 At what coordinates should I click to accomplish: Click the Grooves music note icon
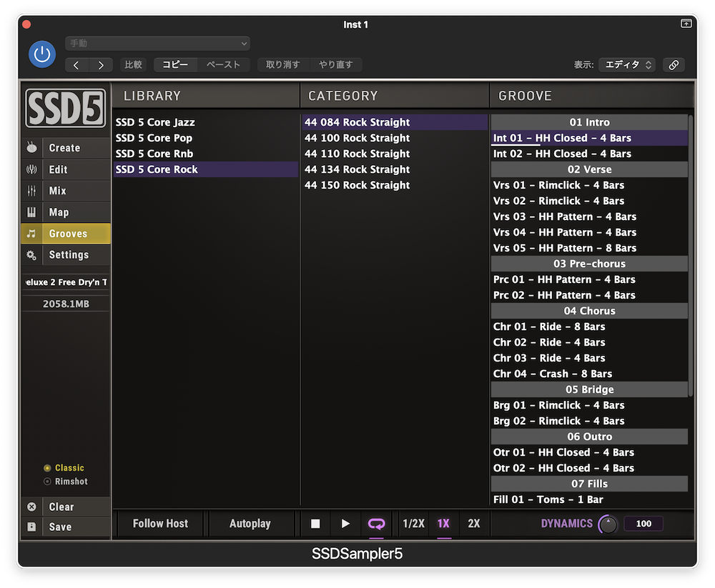31,234
